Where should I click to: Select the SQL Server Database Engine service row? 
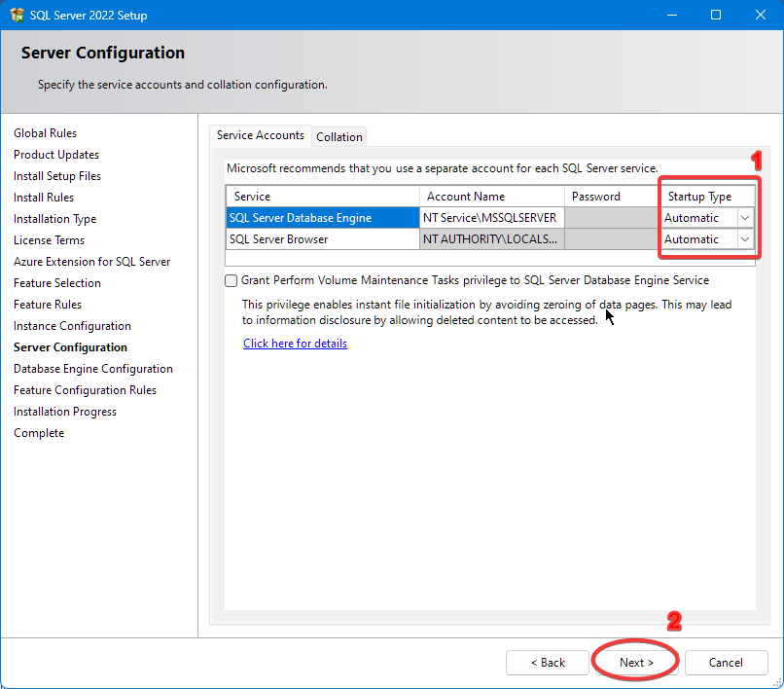tap(323, 218)
